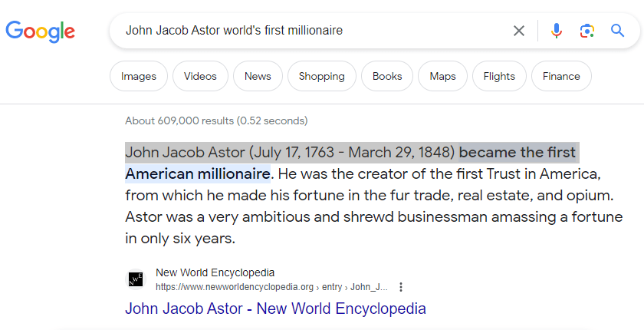
Task: Click the New World Encyclopedia site name
Action: click(215, 272)
